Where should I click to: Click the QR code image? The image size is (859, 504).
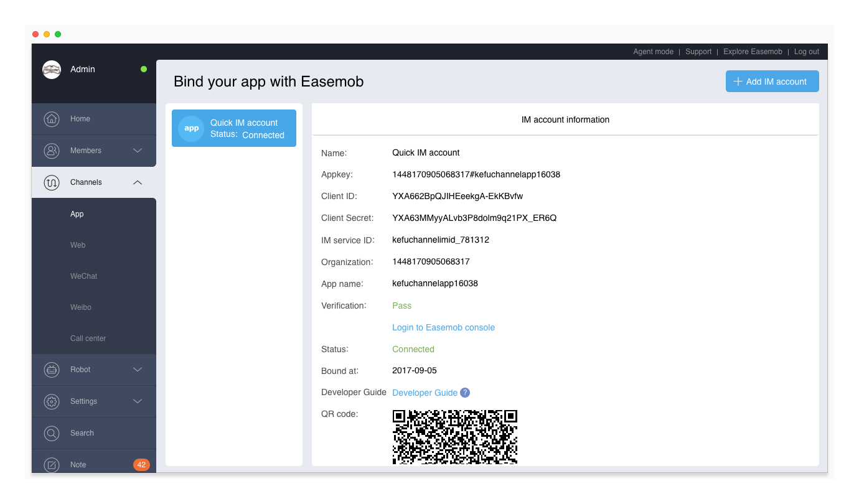point(455,437)
